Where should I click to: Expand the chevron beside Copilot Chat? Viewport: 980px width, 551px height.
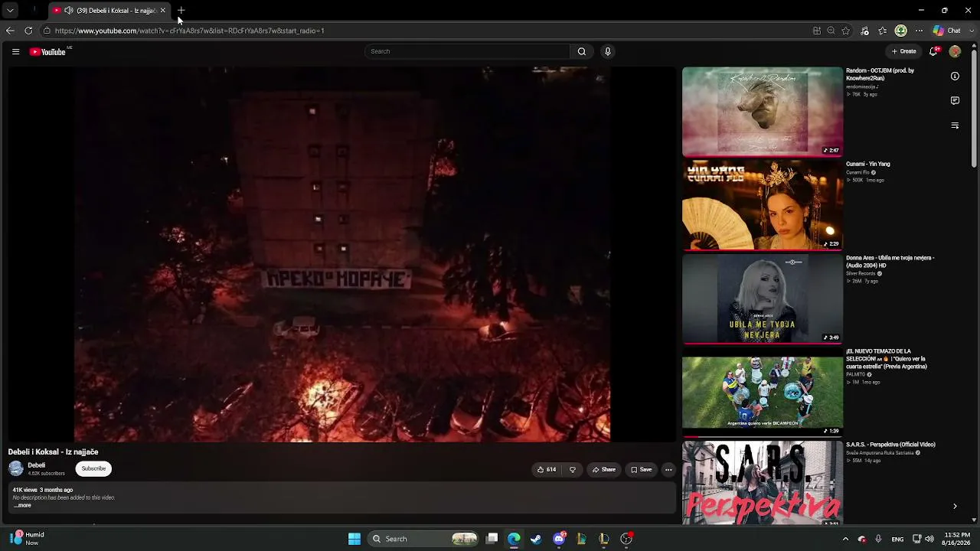pos(972,31)
